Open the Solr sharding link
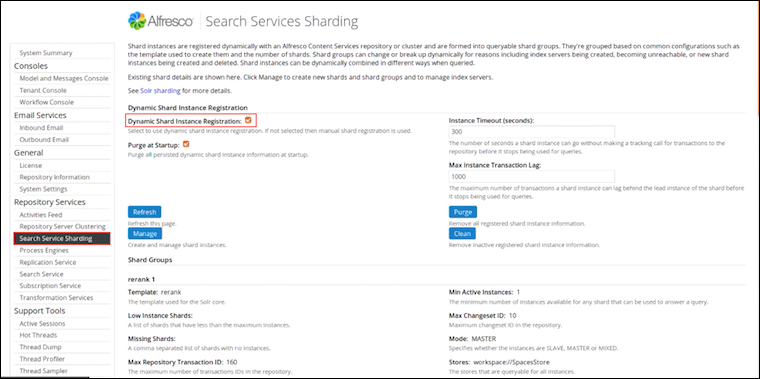 160,91
